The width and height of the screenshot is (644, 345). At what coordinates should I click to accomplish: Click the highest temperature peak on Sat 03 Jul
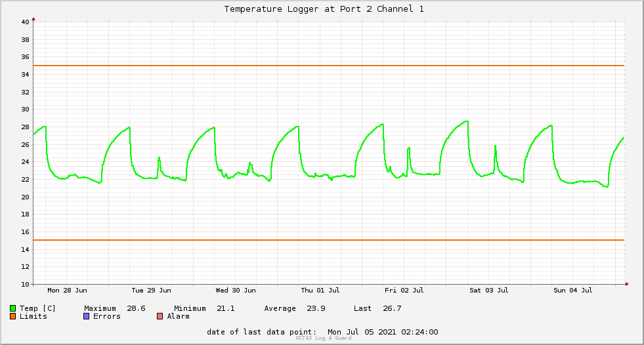pos(466,121)
